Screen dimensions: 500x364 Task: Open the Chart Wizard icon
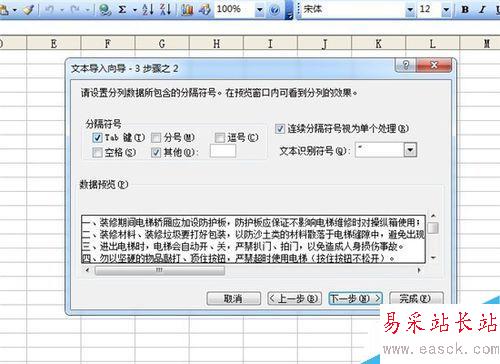coord(187,9)
